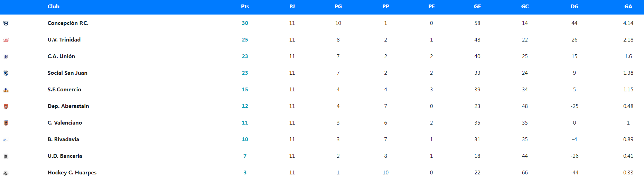Click the DG column header
The image size is (644, 182).
[575, 7]
